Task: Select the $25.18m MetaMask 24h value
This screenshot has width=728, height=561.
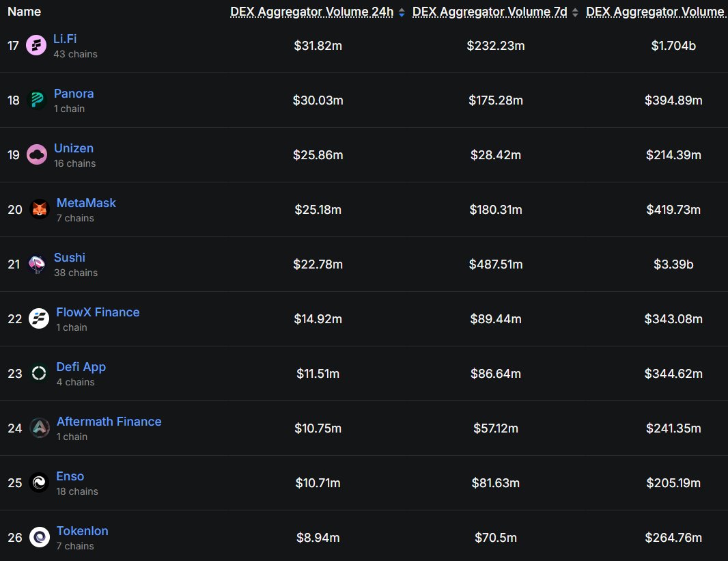Action: pos(318,210)
